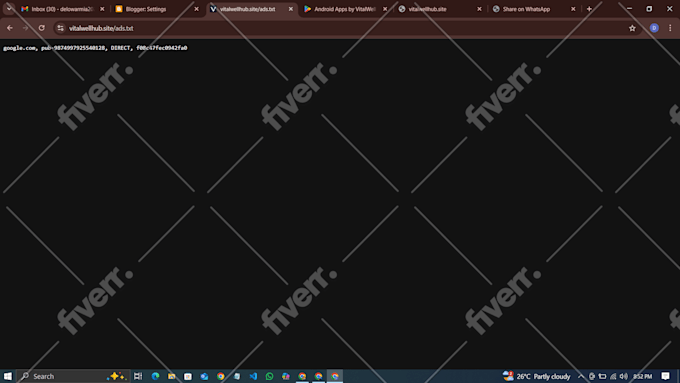Close the Share on WhatsApp tab
Image resolution: width=680 pixels, height=383 pixels.
(573, 9)
